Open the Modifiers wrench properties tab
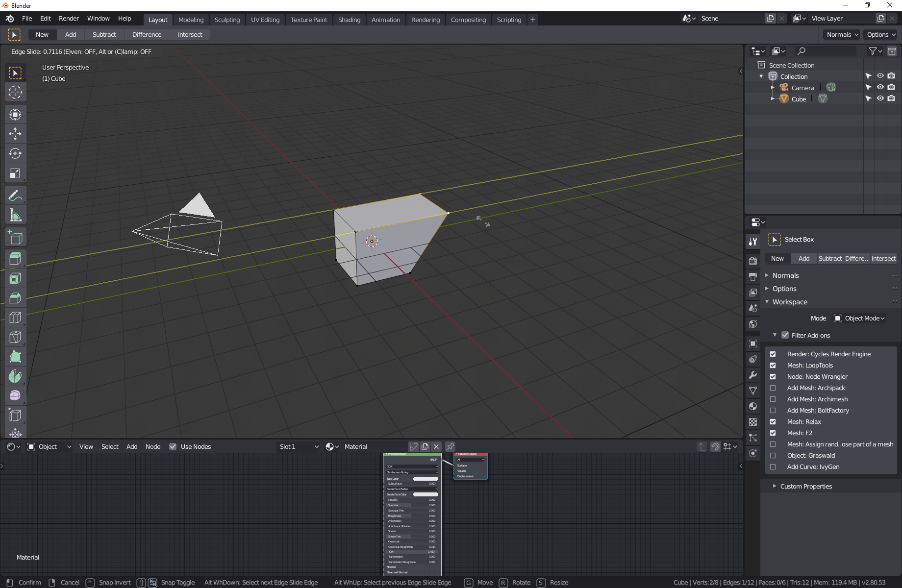Viewport: 902px width, 588px height. (753, 375)
